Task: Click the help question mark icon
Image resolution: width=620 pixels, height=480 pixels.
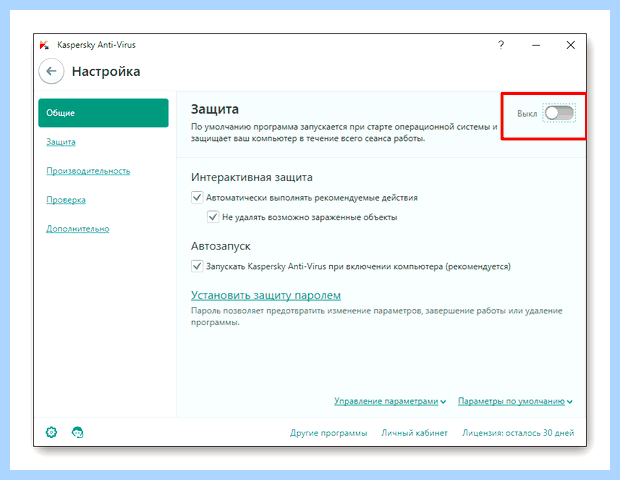Action: 501,45
